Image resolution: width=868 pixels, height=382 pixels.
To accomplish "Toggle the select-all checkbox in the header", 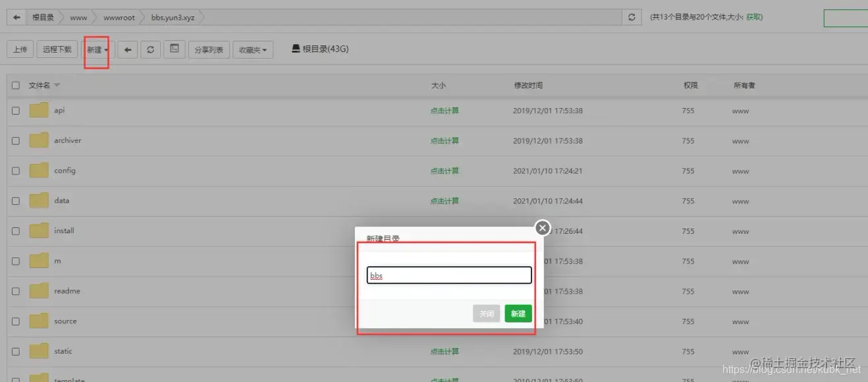I will coord(16,86).
